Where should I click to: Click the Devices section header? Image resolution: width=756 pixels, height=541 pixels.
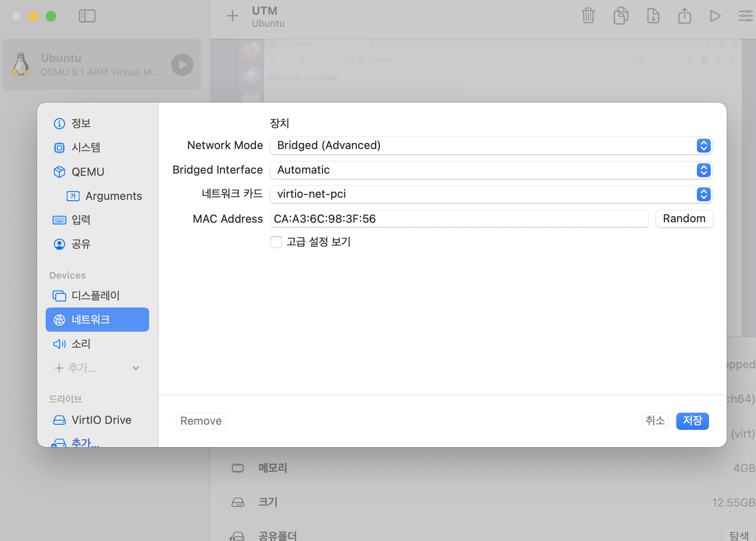[x=68, y=275]
